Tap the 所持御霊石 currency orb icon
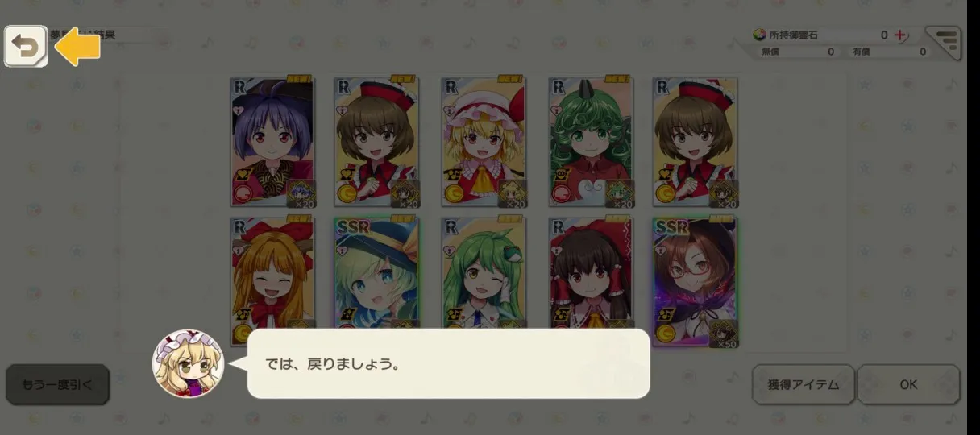 pyautogui.click(x=759, y=35)
